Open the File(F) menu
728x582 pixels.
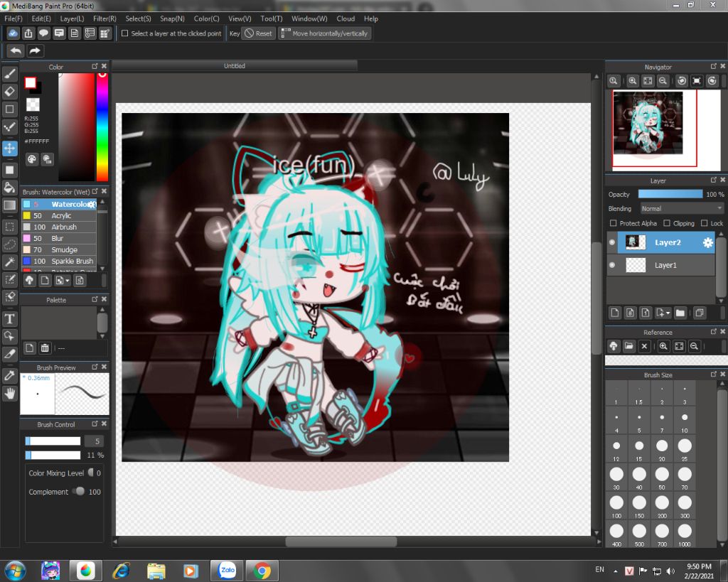[x=14, y=18]
